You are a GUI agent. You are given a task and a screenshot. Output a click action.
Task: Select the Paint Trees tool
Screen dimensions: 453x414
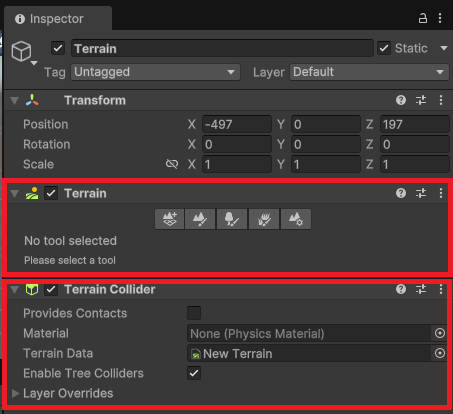232,219
